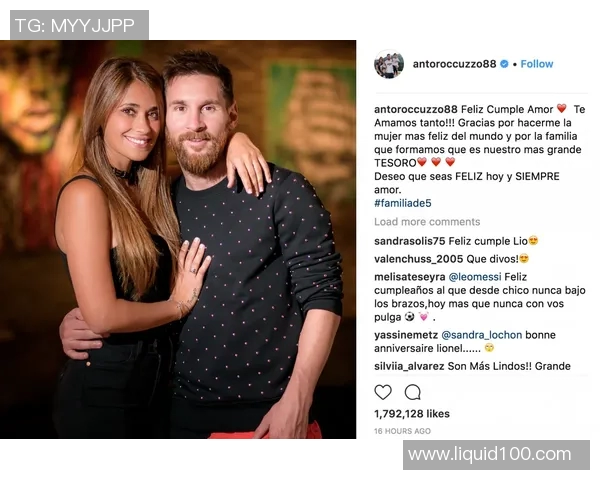The image size is (600, 480).
Task: Click antoroccuzzo88 name in caption
Action: 416,109
